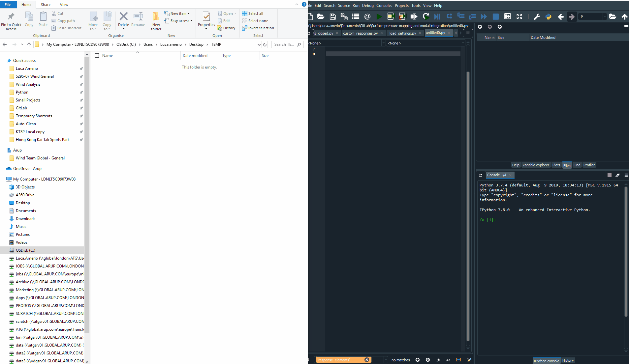Go to parent directory up-arrow in toolbar
Image resolution: width=629 pixels, height=364 pixels.
point(624,16)
